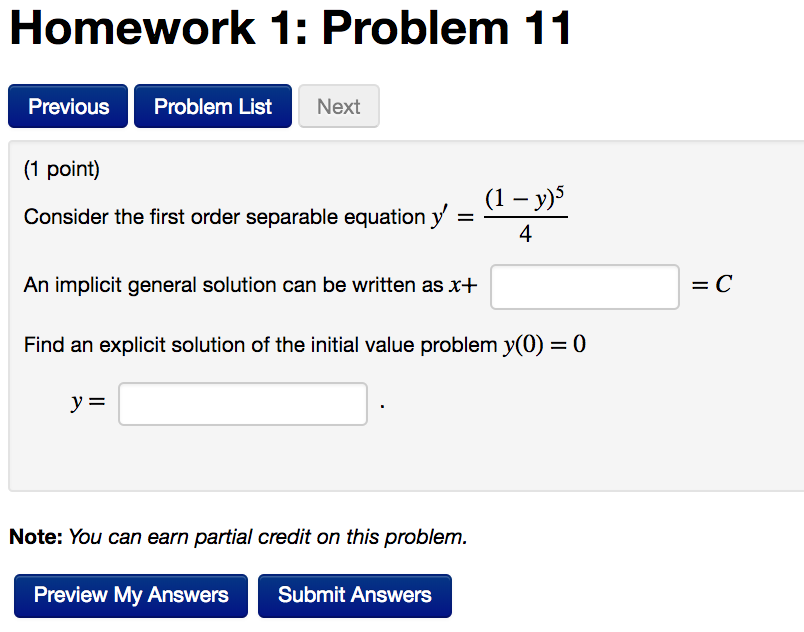Submit Answers for this problem
Viewport: 804px width, 632px height.
(354, 595)
